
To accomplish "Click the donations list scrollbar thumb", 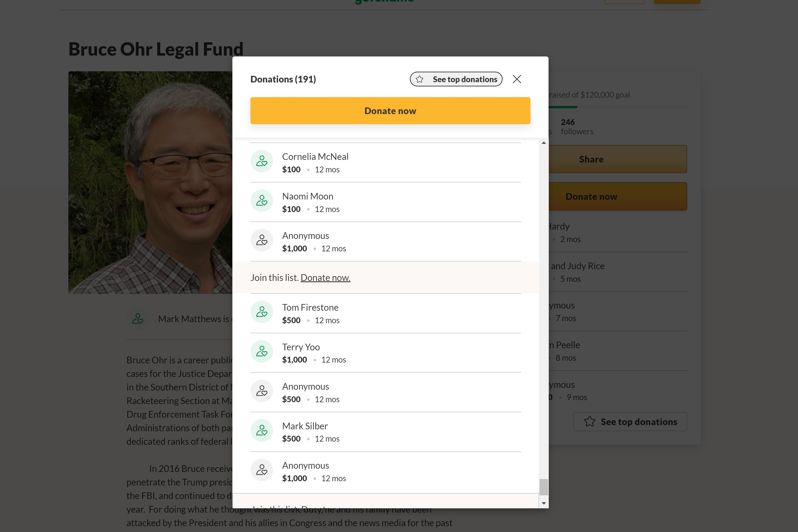I will (544, 487).
